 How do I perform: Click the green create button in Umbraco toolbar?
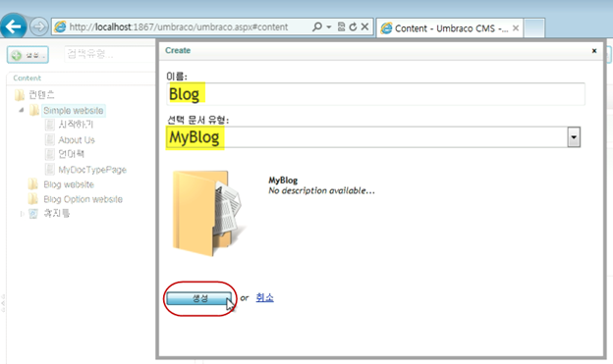pyautogui.click(x=28, y=55)
